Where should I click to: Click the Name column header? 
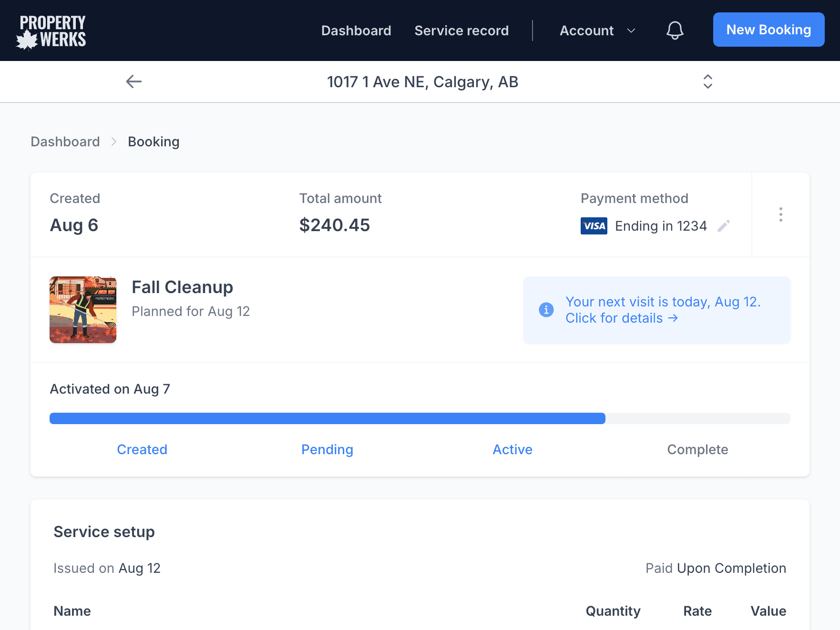pyautogui.click(x=72, y=611)
